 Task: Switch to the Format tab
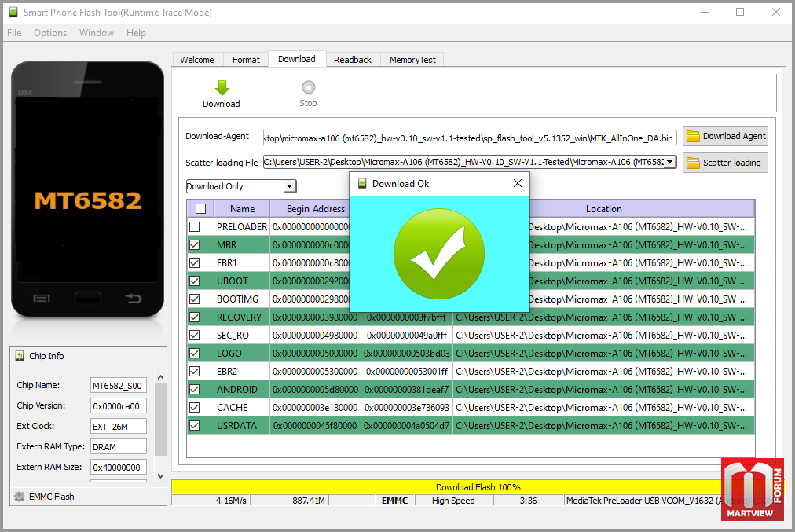246,60
